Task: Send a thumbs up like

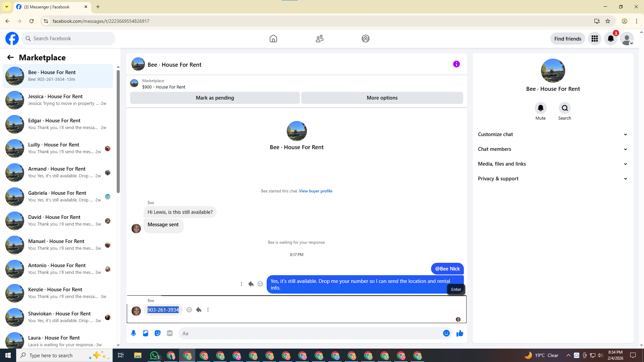Action: [x=460, y=333]
